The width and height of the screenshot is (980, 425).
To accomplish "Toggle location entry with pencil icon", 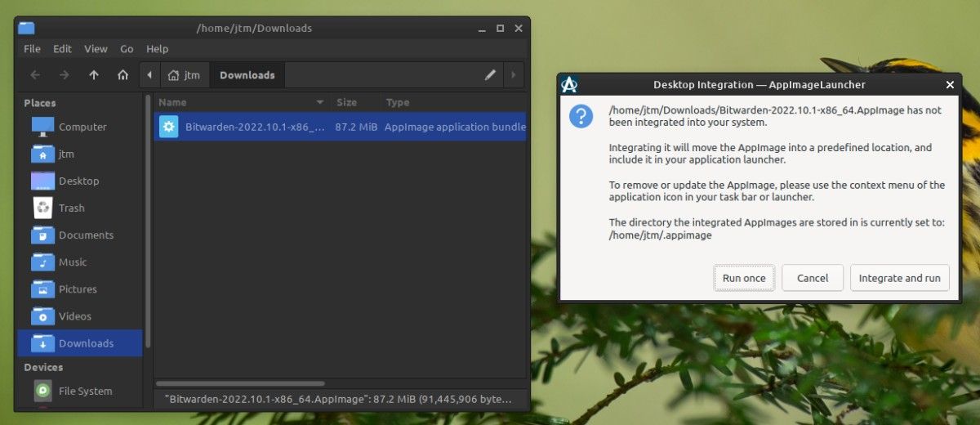I will point(490,75).
